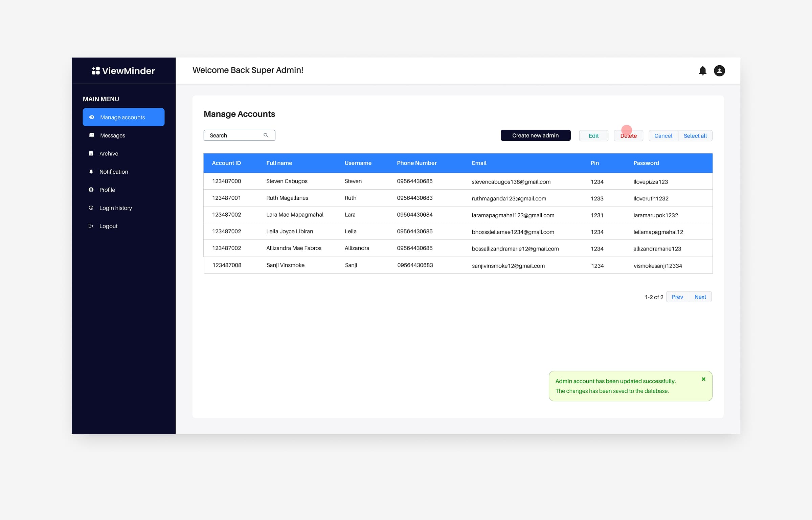Click the Delete button
Image resolution: width=812 pixels, height=520 pixels.
tap(628, 135)
